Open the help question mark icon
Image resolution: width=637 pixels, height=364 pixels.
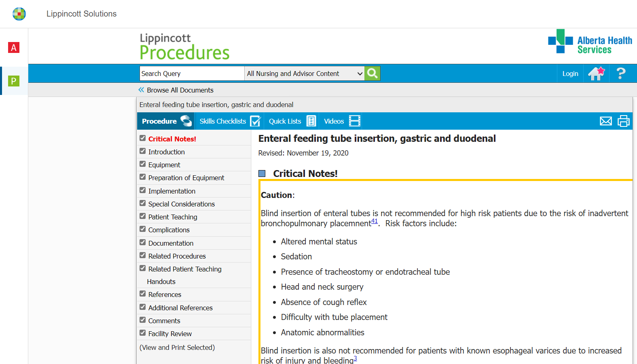coord(621,74)
